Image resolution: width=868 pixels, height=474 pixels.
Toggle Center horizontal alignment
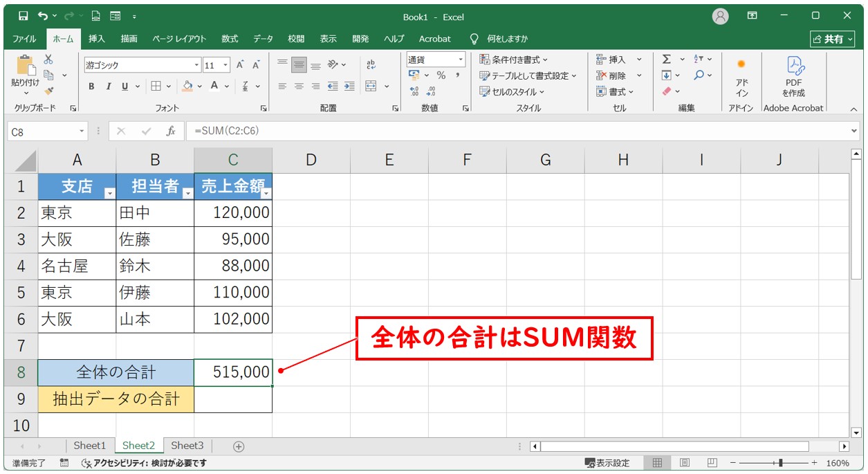click(x=299, y=86)
